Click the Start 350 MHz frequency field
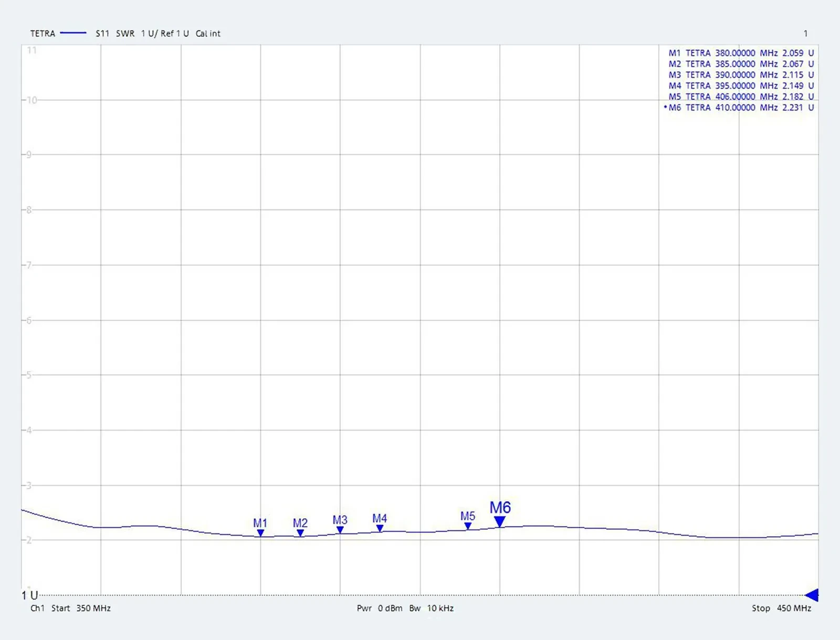This screenshot has height=640, width=840. point(81,608)
